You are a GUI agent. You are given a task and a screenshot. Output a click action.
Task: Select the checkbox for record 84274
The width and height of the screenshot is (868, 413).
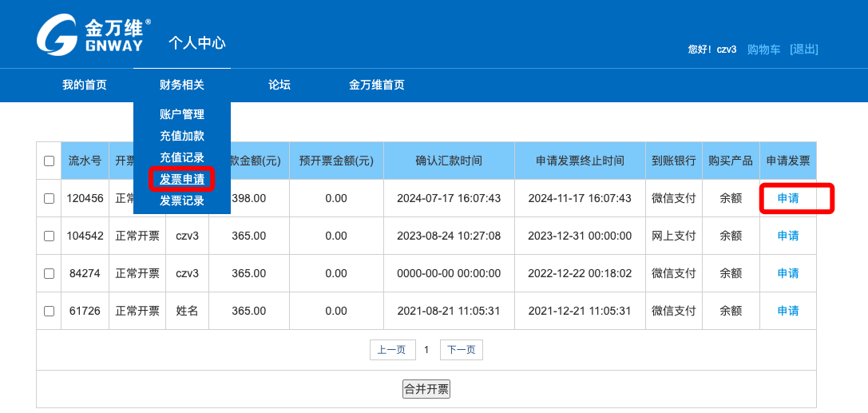tap(49, 273)
